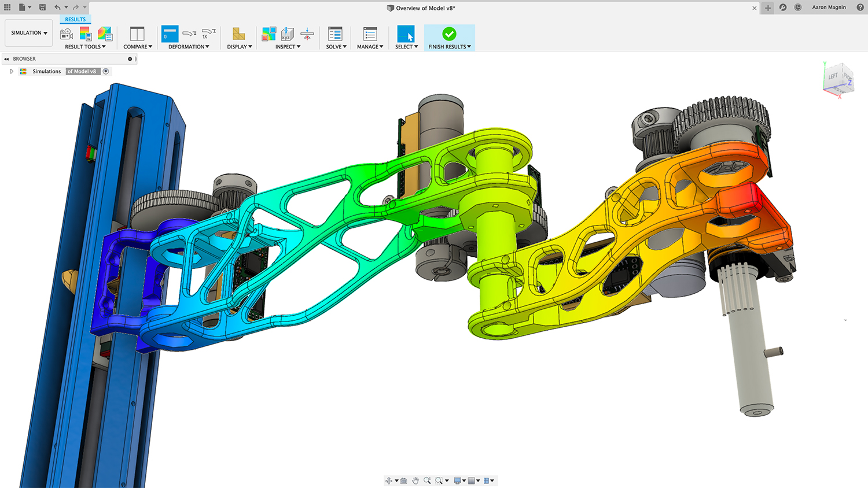868x488 pixels.
Task: Open the Extensions wrench icon
Action: pos(783,8)
